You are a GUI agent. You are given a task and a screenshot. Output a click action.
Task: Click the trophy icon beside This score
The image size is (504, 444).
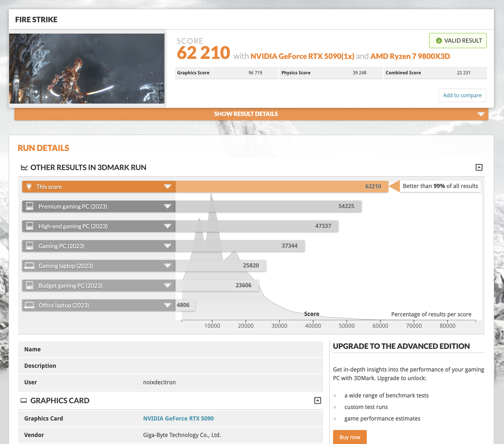pos(29,187)
